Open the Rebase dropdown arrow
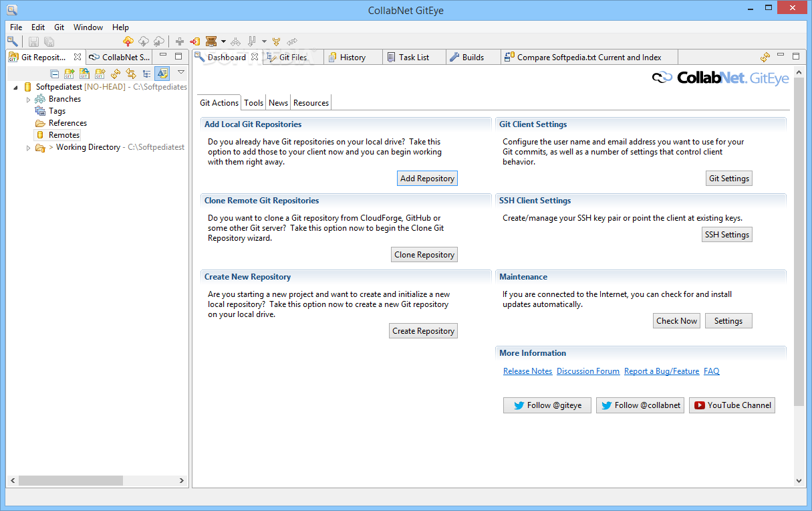Viewport: 812px width, 511px height. coord(264,41)
